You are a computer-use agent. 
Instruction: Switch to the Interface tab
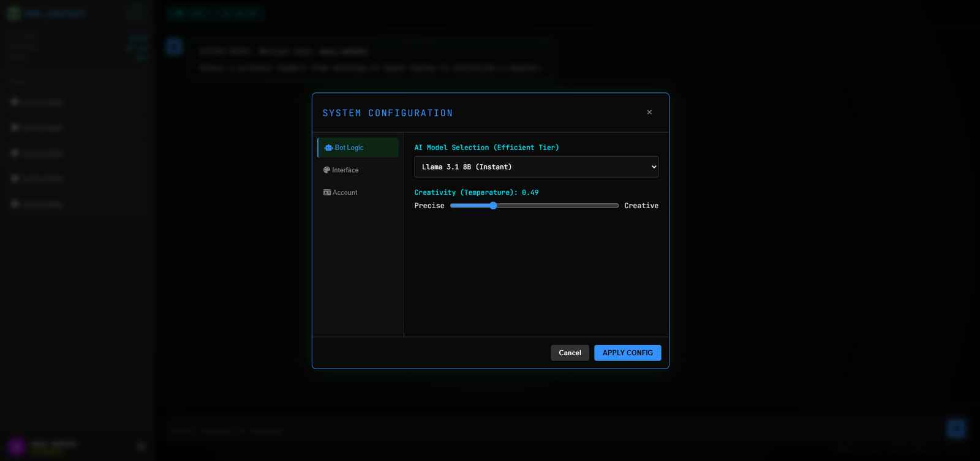pos(358,170)
